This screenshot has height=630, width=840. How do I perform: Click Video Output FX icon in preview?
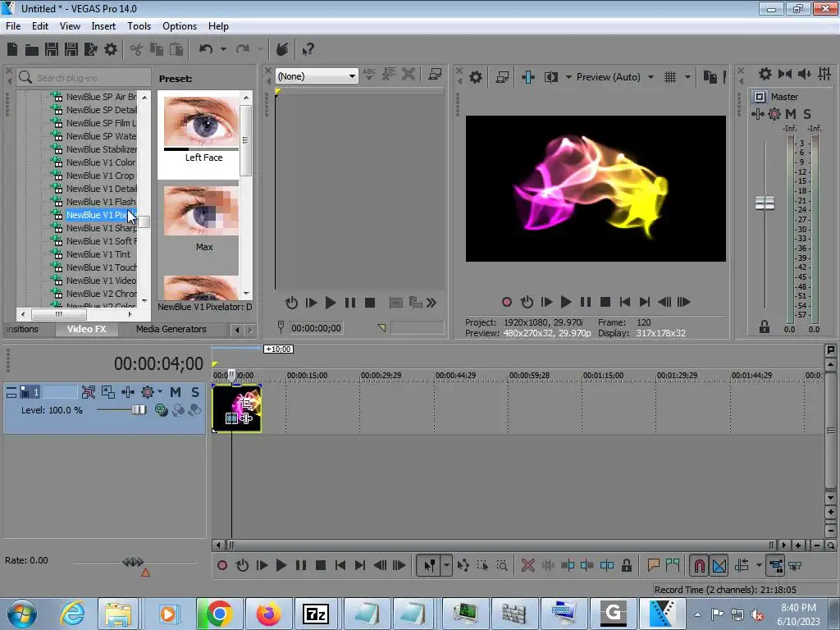528,77
